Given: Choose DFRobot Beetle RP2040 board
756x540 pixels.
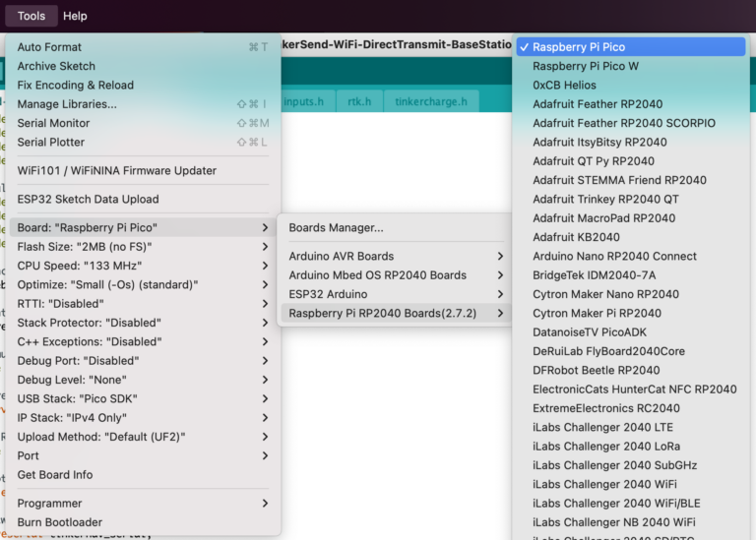Looking at the screenshot, I should 631,371.
